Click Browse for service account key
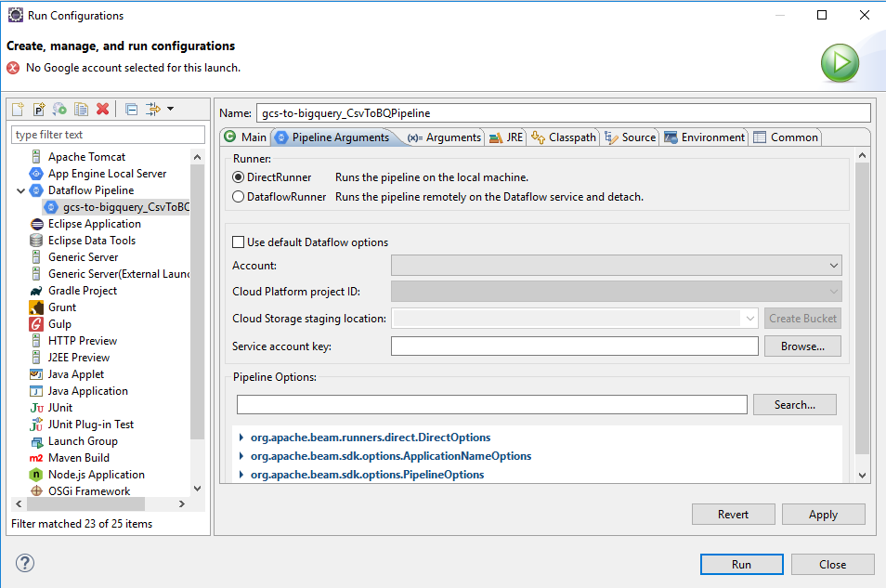 (x=802, y=346)
